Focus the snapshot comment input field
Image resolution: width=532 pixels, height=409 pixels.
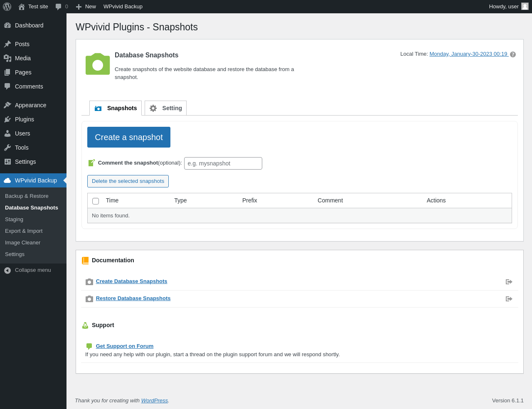tap(223, 163)
